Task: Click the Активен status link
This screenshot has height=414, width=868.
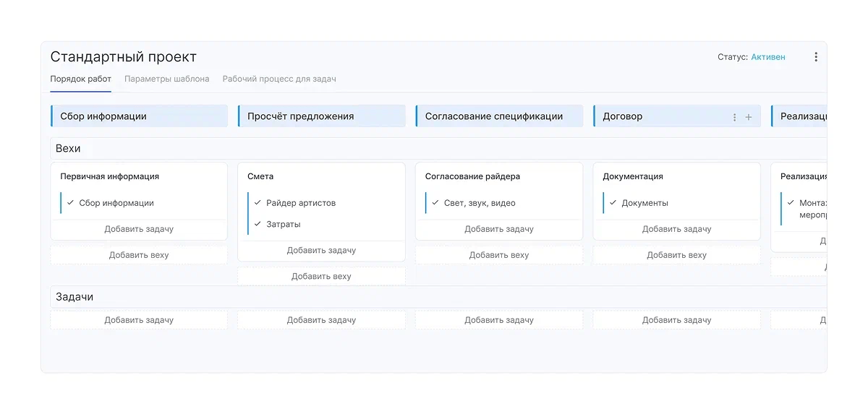Action: pos(767,57)
